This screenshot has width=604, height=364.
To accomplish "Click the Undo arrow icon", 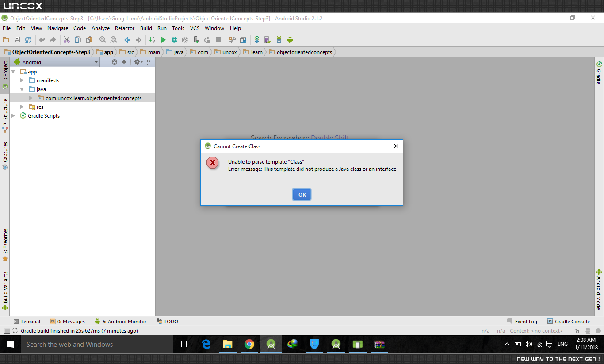I will (x=42, y=40).
